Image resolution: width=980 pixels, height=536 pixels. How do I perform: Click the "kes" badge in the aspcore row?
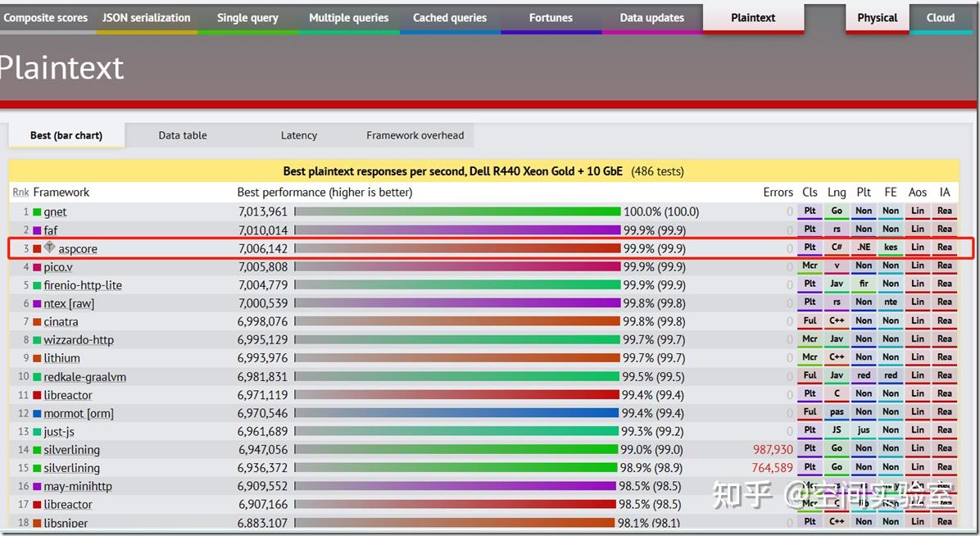(x=890, y=248)
